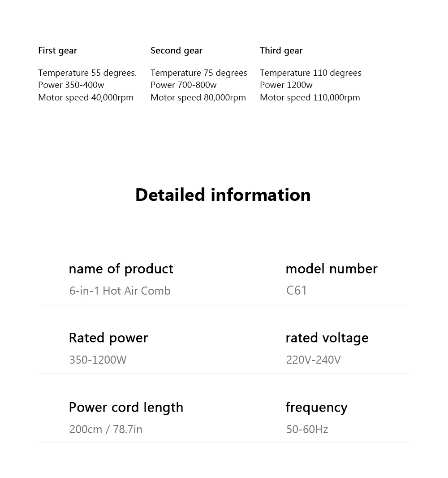Select 'Motor speed 110,000rpm' line
The height and width of the screenshot is (478, 448).
tap(310, 97)
